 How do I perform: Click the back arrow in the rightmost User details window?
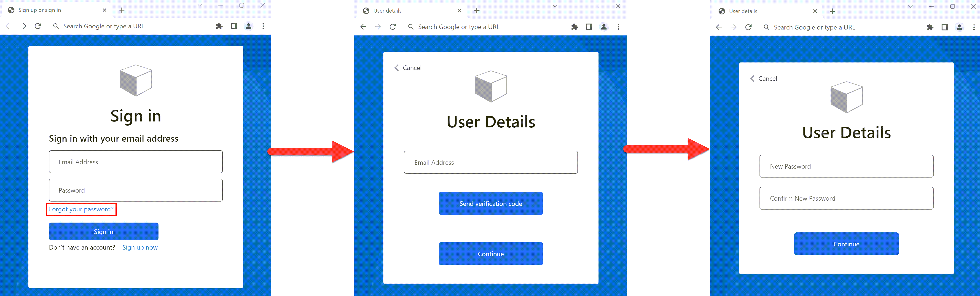[x=719, y=27]
